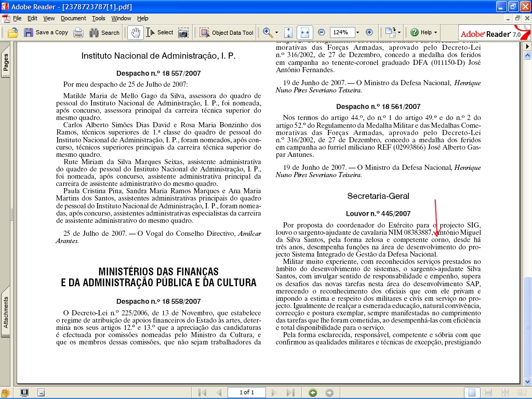Viewport: 532px width, 399px height.
Task: Open a file with the folder icon
Action: 12,33
